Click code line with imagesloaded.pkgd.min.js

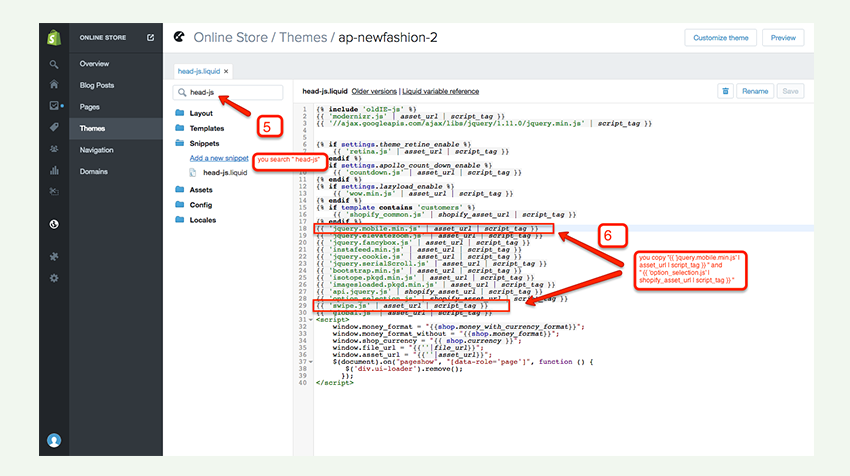point(436,285)
